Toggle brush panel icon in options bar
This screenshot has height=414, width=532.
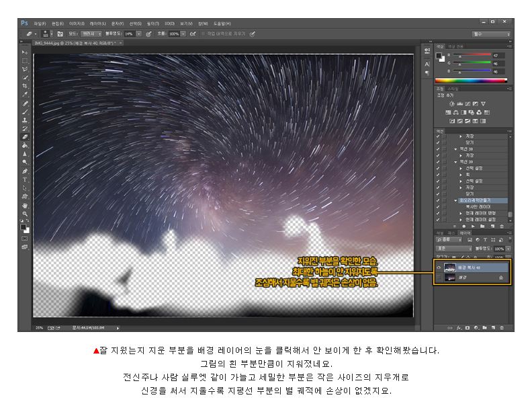click(60, 34)
